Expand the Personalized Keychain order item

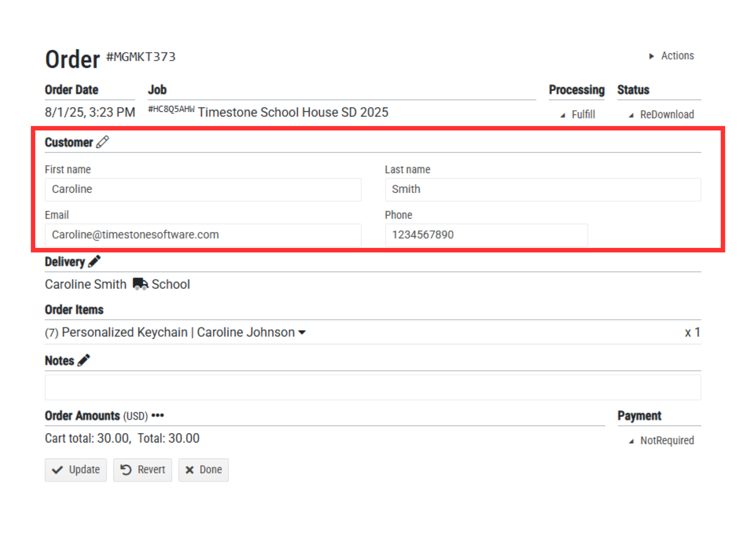[x=302, y=332]
